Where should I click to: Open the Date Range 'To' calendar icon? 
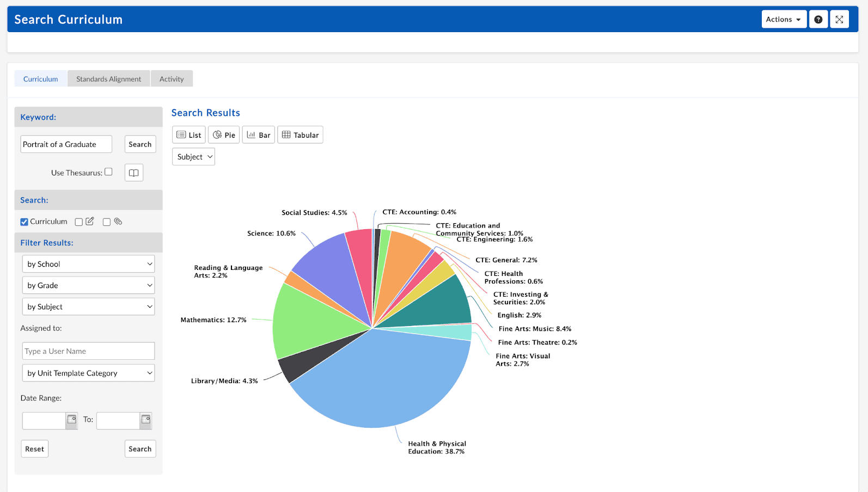pos(145,420)
